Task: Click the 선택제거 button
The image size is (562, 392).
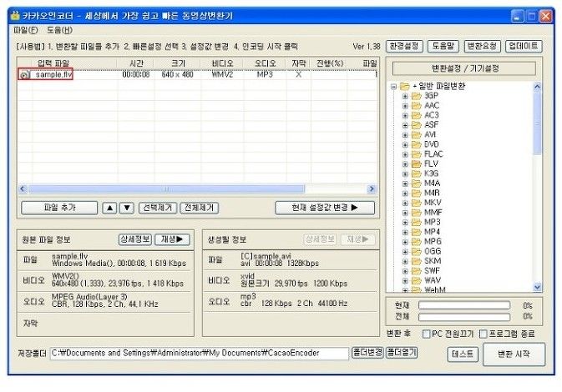Action: tap(157, 208)
